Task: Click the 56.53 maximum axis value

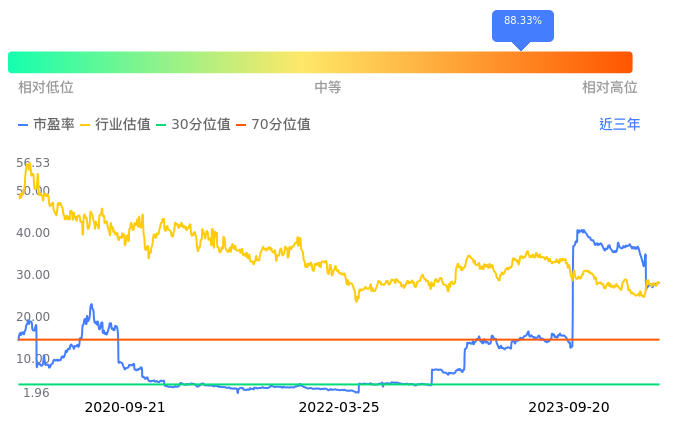Action: coord(33,163)
